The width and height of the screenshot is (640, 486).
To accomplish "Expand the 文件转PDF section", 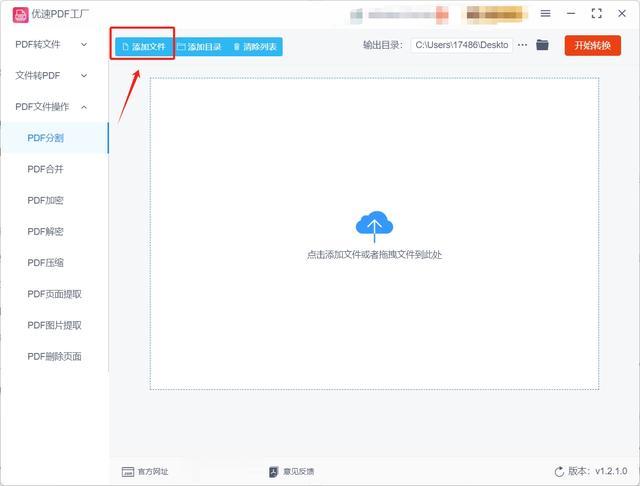I will (x=51, y=75).
